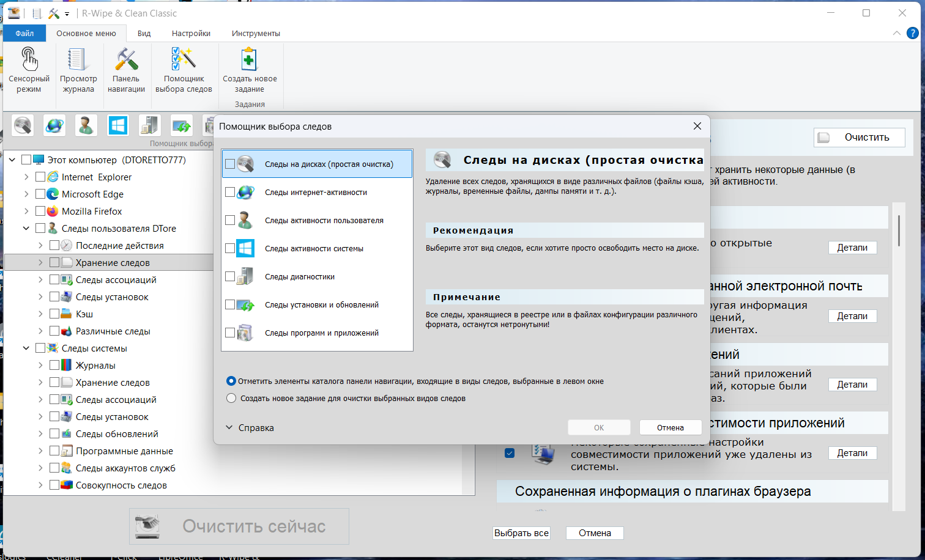925x560 pixels.
Task: Click the Отмена button in the dialog
Action: (670, 427)
